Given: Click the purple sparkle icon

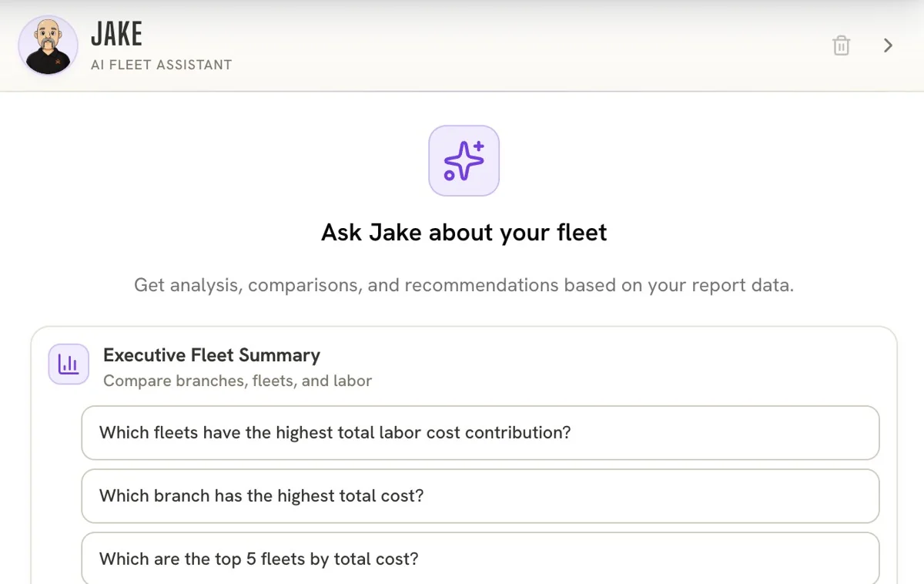Looking at the screenshot, I should click(464, 161).
